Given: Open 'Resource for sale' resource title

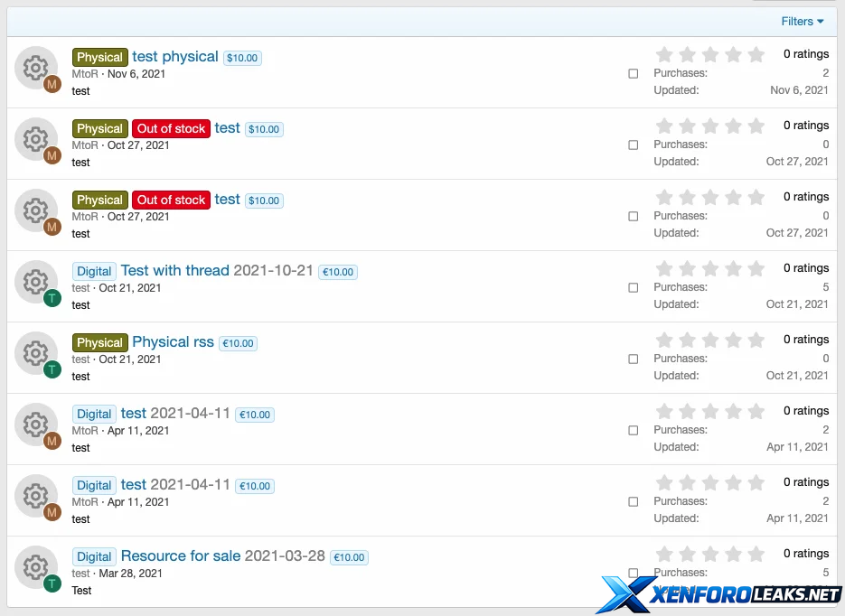Looking at the screenshot, I should 181,556.
